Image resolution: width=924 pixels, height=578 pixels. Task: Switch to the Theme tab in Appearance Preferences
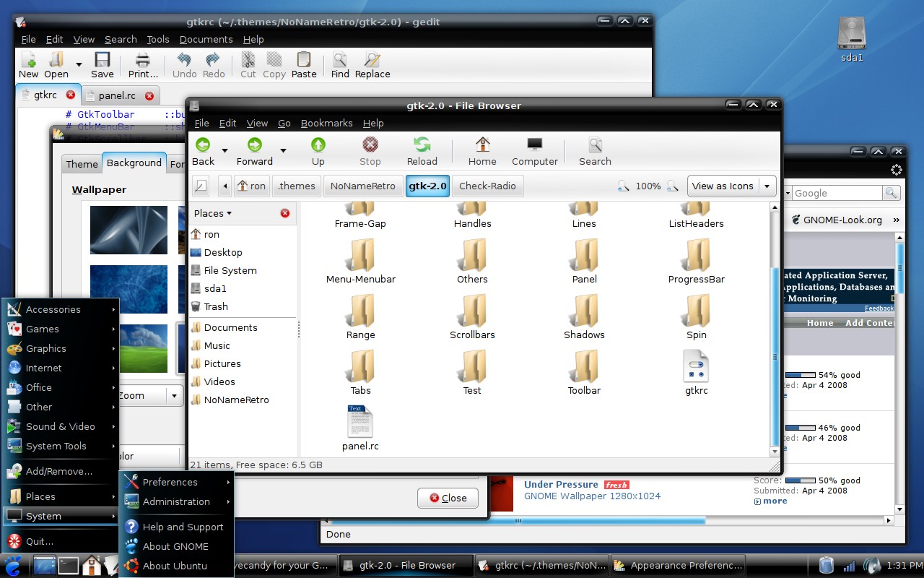(82, 164)
